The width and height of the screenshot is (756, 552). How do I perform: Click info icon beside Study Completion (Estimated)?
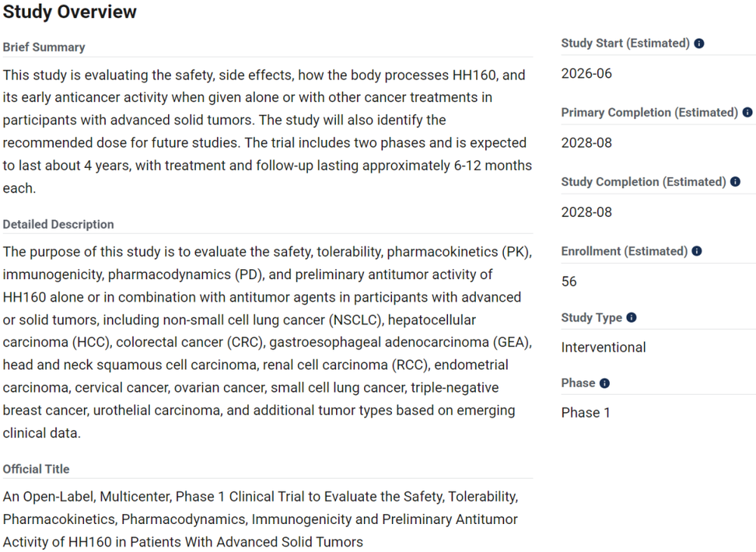736,181
